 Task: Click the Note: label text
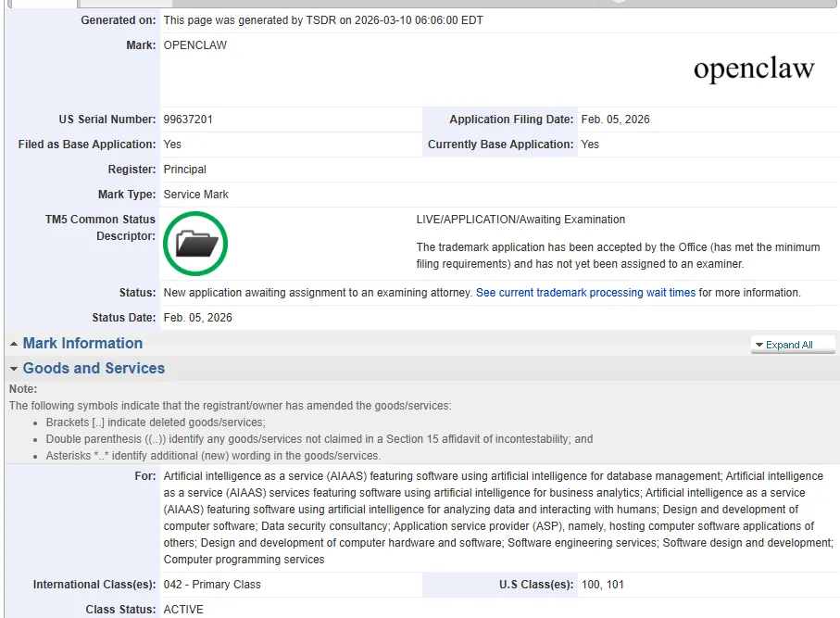click(x=23, y=389)
